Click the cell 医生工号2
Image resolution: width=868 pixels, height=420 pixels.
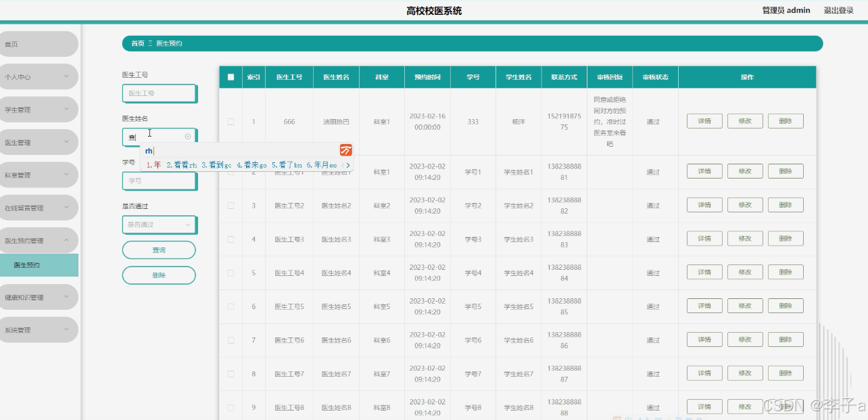click(289, 206)
